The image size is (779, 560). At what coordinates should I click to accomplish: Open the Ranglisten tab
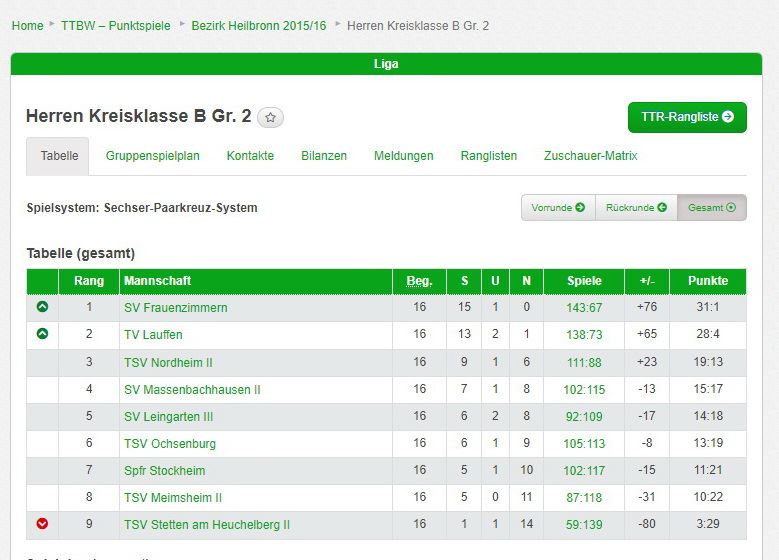click(489, 156)
